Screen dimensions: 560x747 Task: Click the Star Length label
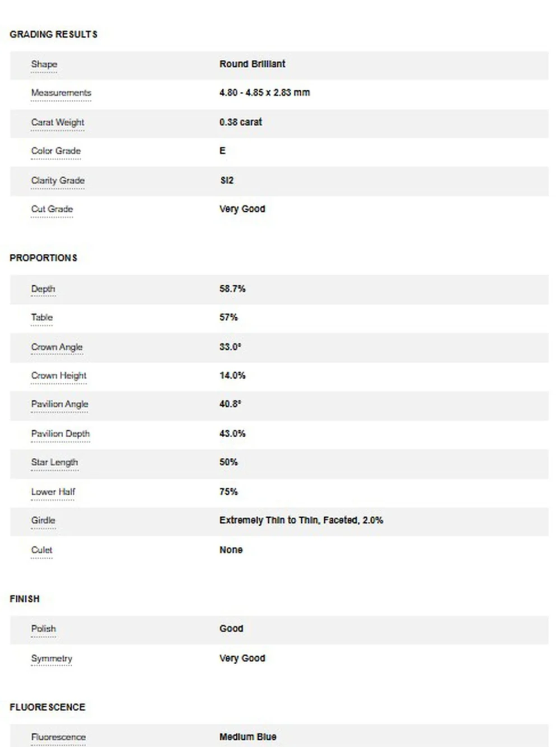click(54, 463)
